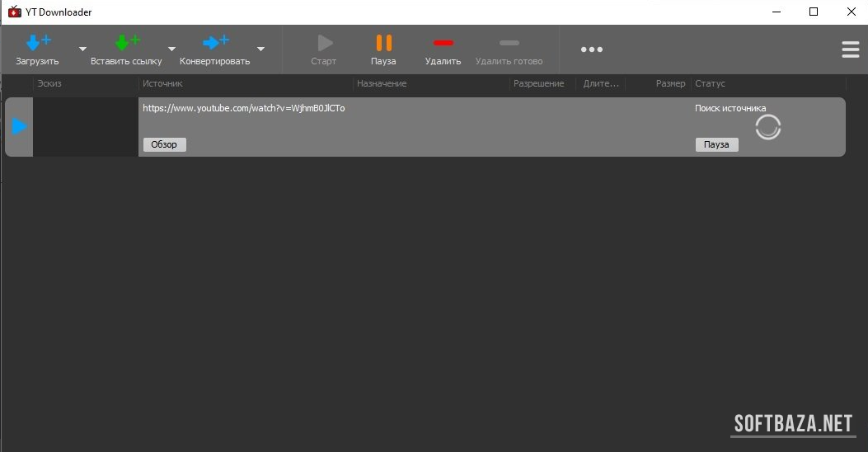
Task: Click the red Удалить icon
Action: (443, 43)
